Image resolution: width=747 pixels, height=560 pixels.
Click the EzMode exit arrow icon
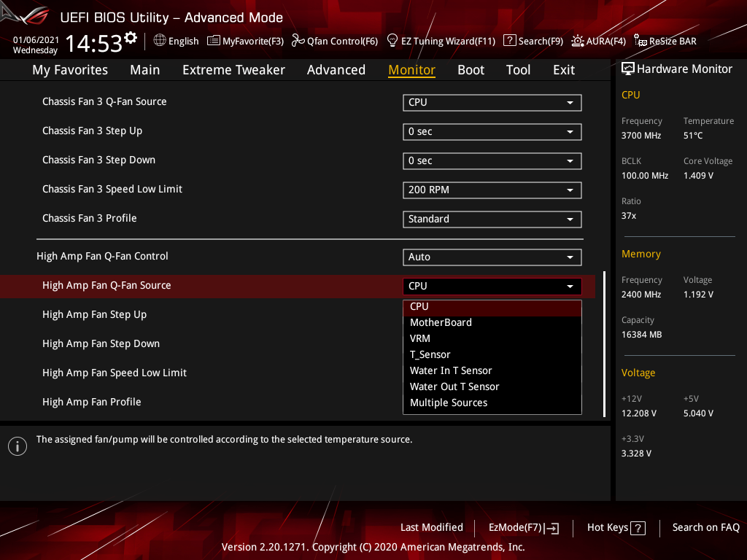pos(551,528)
